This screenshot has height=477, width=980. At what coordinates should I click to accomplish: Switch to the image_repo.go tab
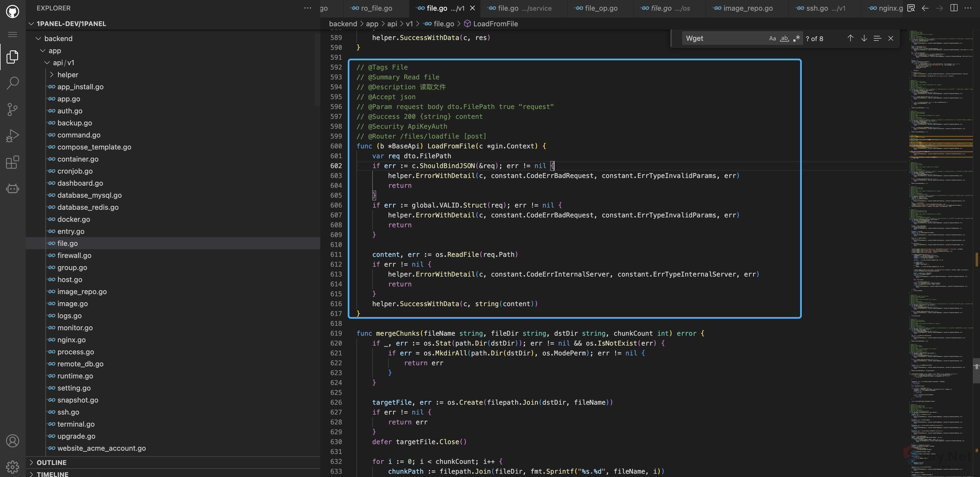(x=748, y=8)
